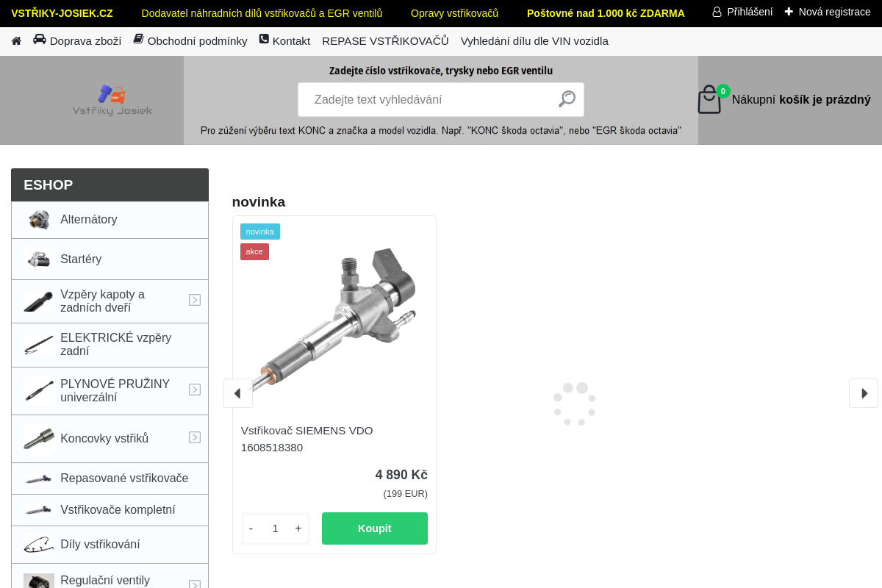Expand Vzpěry kapoty a zadních dveří submenu
Screen dimensions: 882x588
tap(195, 300)
